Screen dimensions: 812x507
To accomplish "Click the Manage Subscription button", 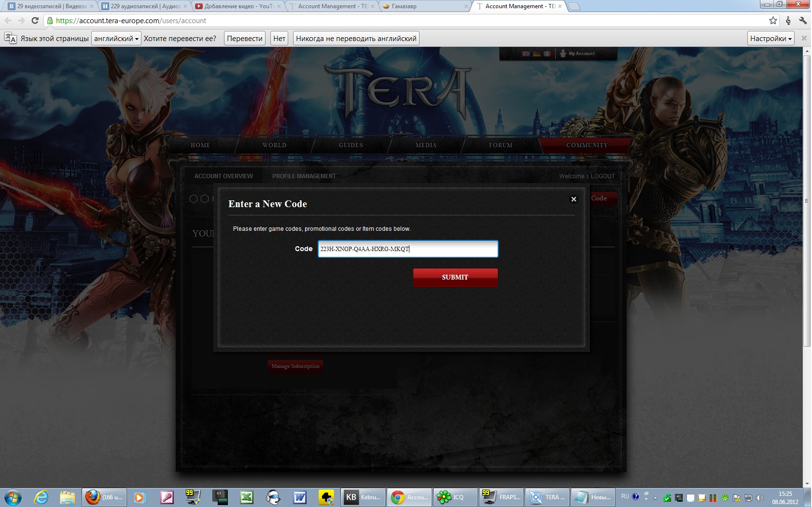I will point(295,366).
